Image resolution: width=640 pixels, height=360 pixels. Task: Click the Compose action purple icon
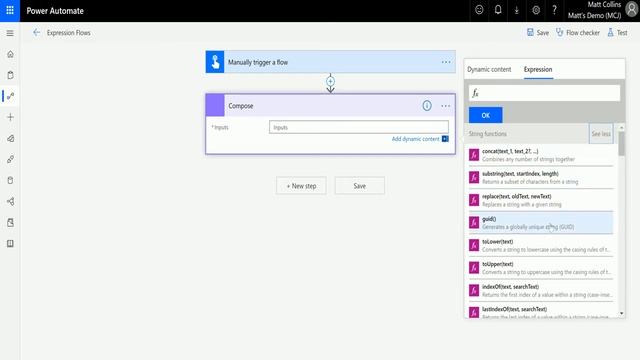(215, 105)
